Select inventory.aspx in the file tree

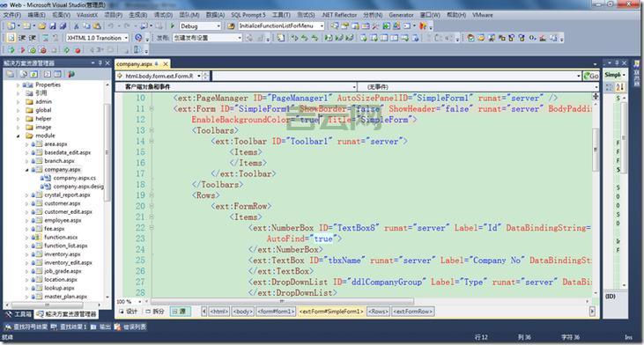click(x=63, y=254)
